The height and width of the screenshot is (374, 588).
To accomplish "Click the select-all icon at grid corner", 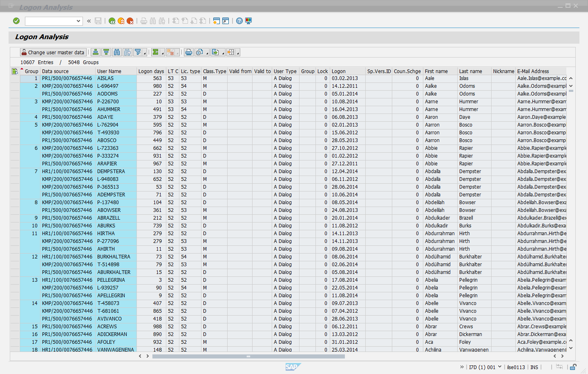I will [x=15, y=71].
